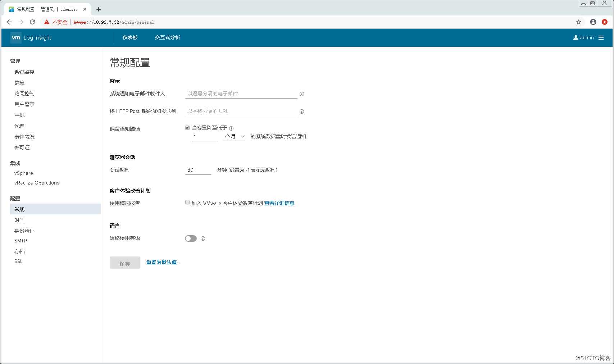This screenshot has width=614, height=364.
Task: Select 系统监控 in the sidebar
Action: click(x=24, y=72)
